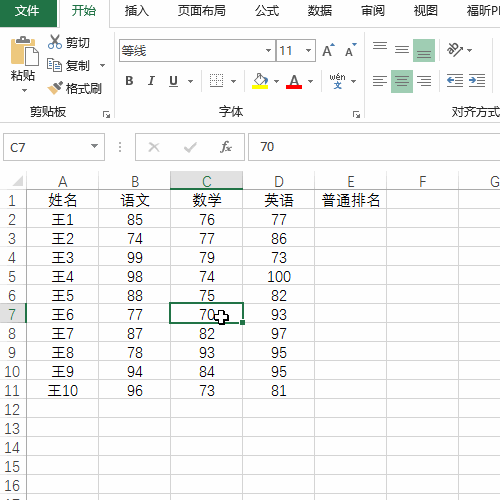Select column C header

pyautogui.click(x=207, y=181)
